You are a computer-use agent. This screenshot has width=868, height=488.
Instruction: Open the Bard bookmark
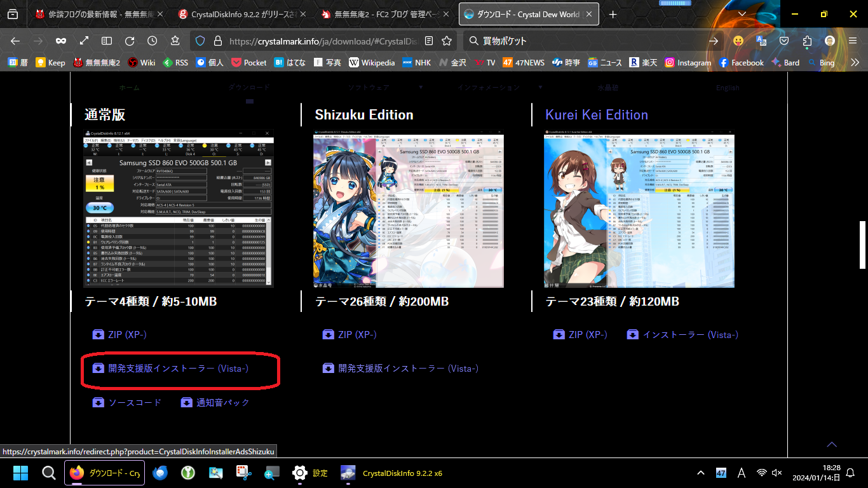click(785, 62)
